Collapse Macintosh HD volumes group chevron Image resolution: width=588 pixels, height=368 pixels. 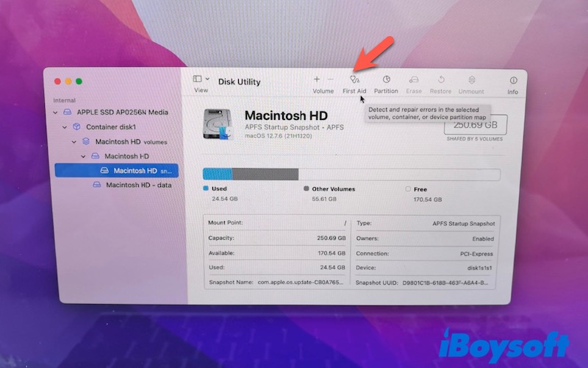click(x=74, y=142)
